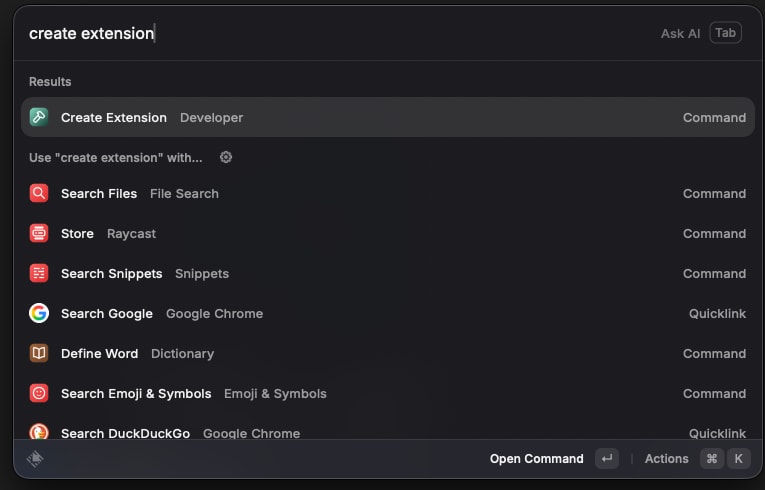Viewport: 765px width, 490px height.
Task: Click the 'Dictionary' subtitle text
Action: point(182,354)
